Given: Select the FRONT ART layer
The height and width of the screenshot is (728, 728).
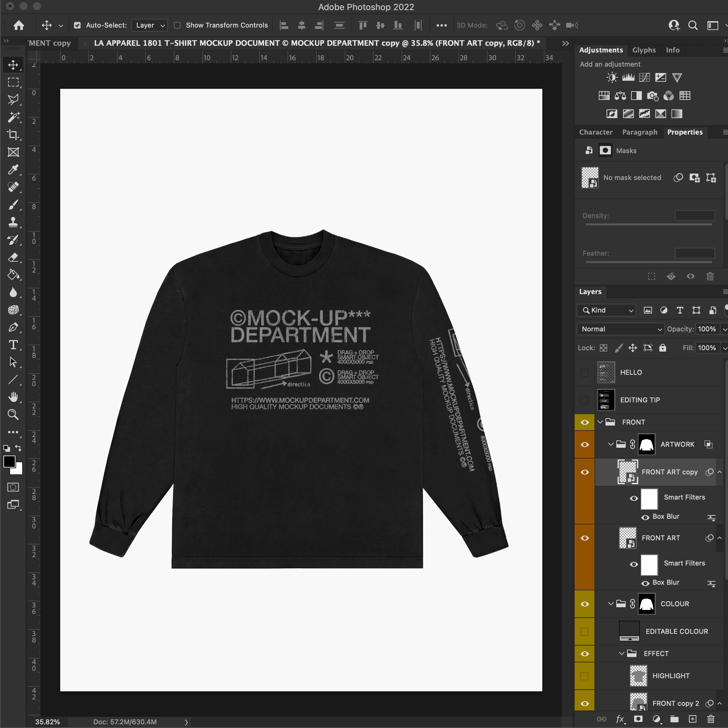Looking at the screenshot, I should point(661,538).
